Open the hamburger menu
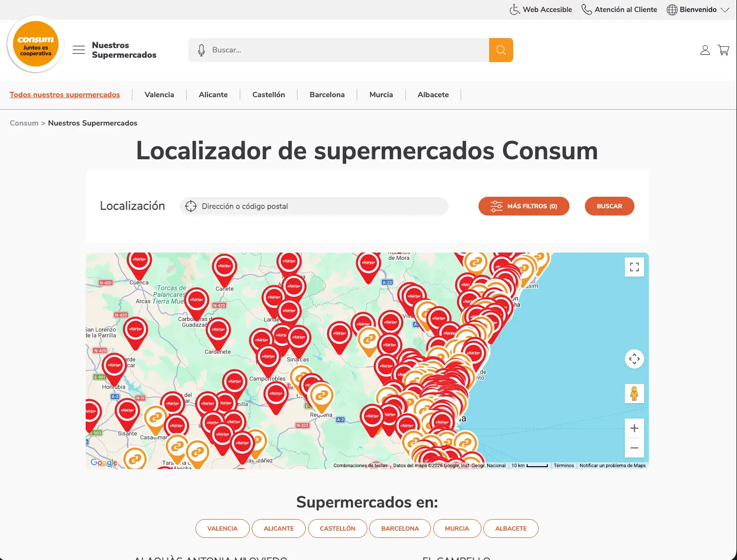 78,50
